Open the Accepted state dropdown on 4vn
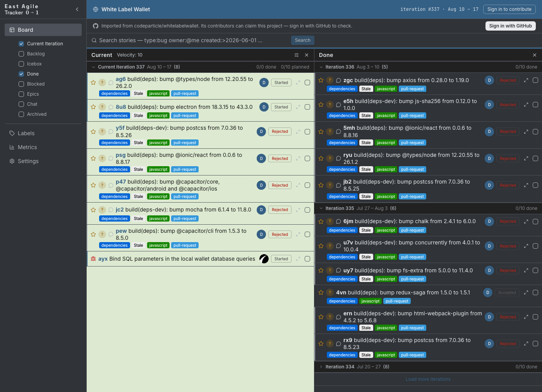This screenshot has width=542, height=392. (507, 292)
